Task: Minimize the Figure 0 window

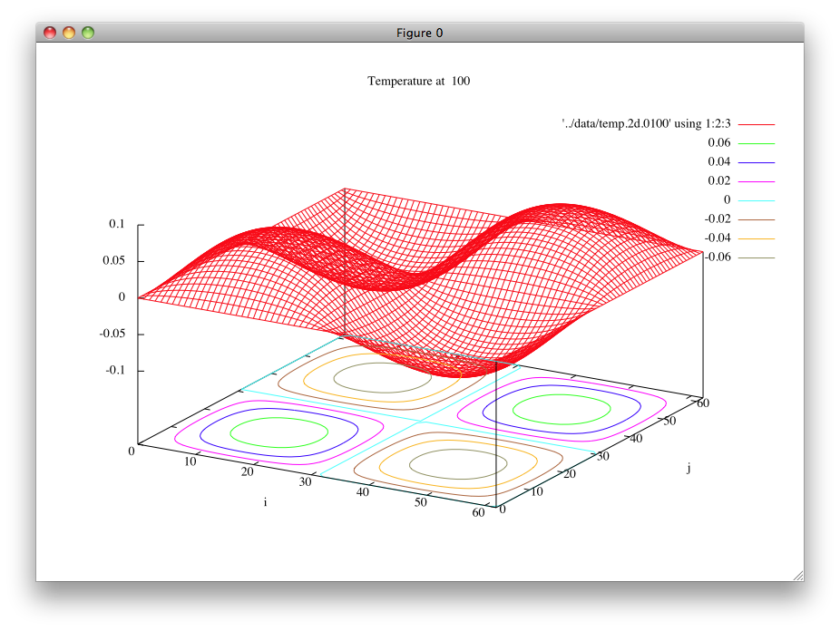Action: click(69, 33)
